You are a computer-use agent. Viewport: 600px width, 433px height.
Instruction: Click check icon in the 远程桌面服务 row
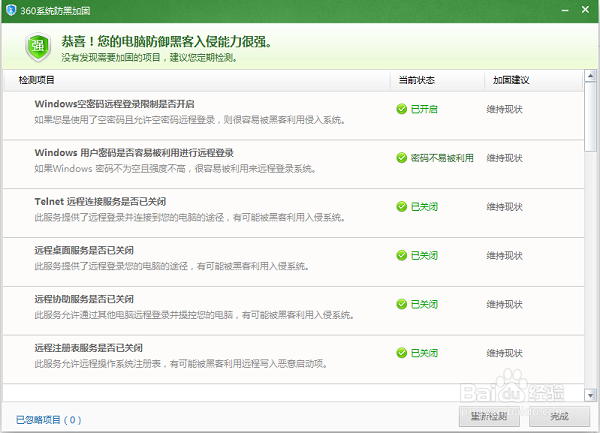(401, 255)
